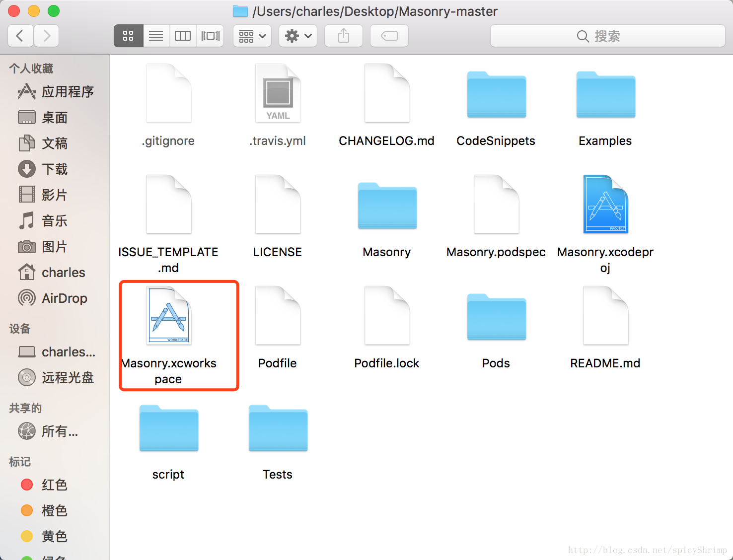This screenshot has height=560, width=733.
Task: Open the item arrangement dropdown
Action: pyautogui.click(x=252, y=36)
